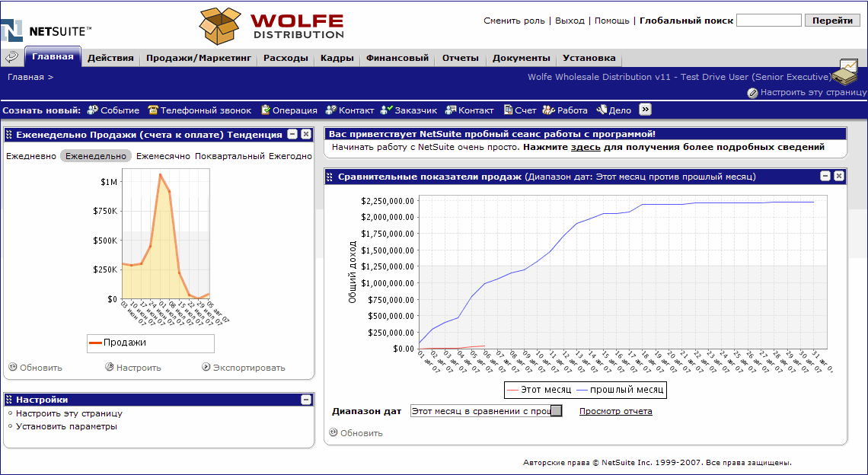This screenshot has width=868, height=475.
Task: Open the Расходы tab
Action: pos(286,58)
